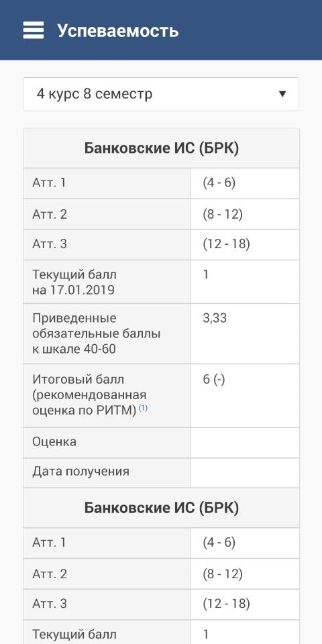Select the '4 курс 8 семестр' combo box

pos(161,94)
